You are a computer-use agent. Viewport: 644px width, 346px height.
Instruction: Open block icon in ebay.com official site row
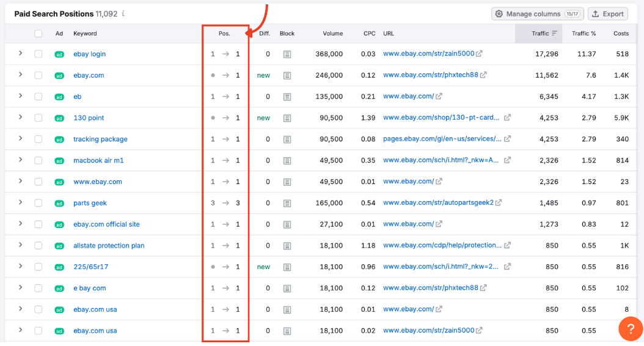[287, 224]
